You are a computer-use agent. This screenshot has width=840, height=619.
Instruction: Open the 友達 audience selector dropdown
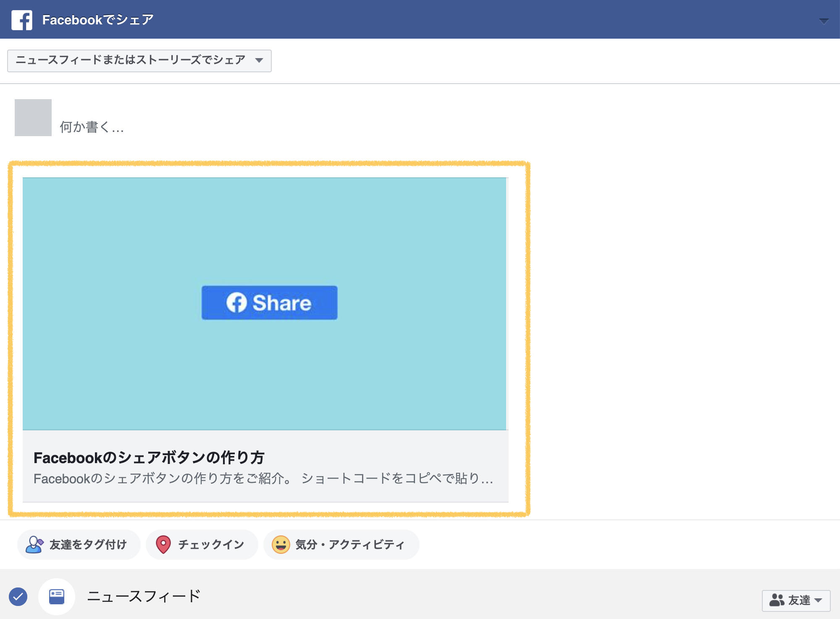(796, 601)
